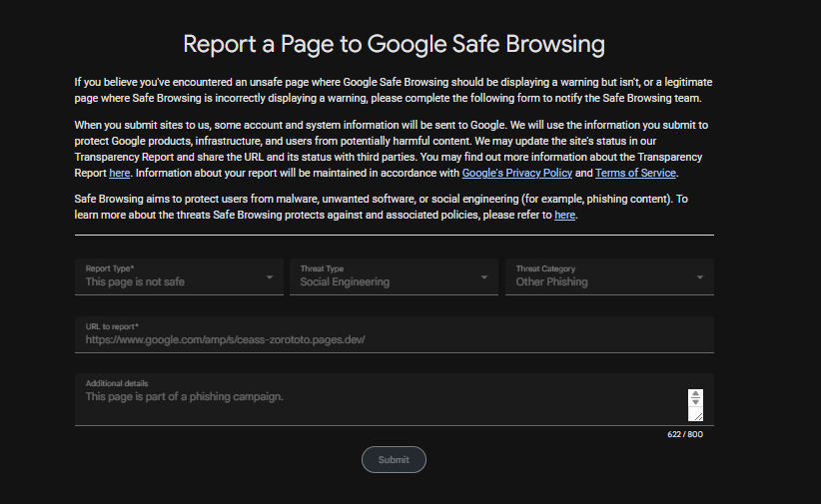Click the textarea resize handle
The image size is (821, 504).
click(x=698, y=416)
